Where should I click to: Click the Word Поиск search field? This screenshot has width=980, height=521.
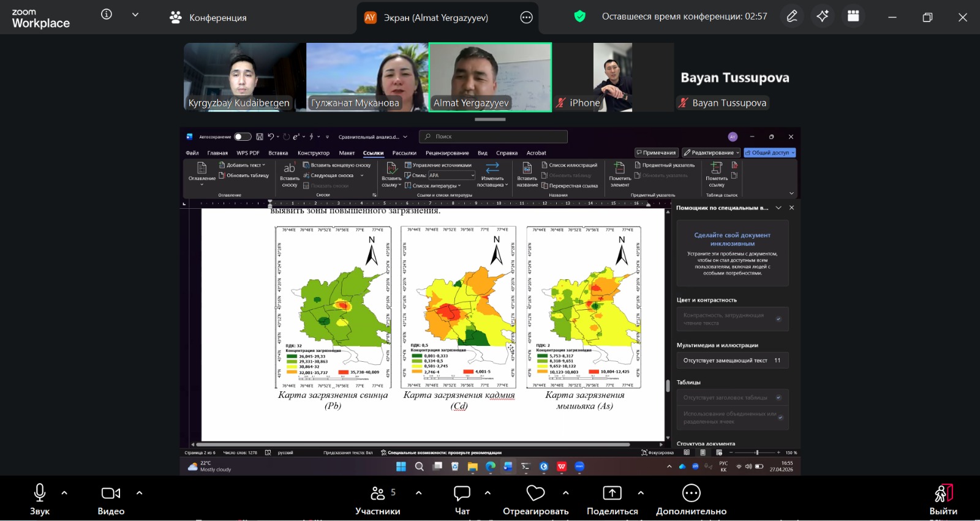tap(492, 137)
